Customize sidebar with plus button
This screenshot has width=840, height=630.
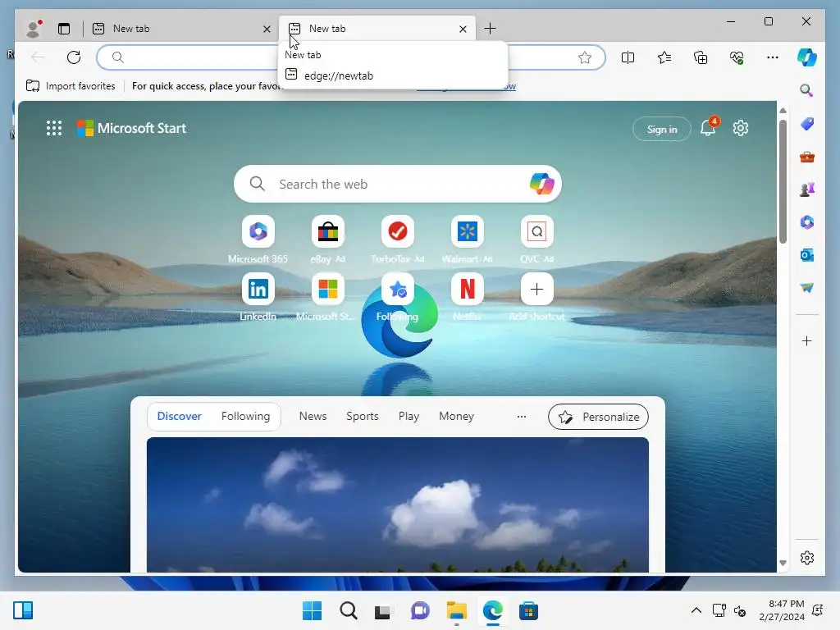pyautogui.click(x=807, y=340)
